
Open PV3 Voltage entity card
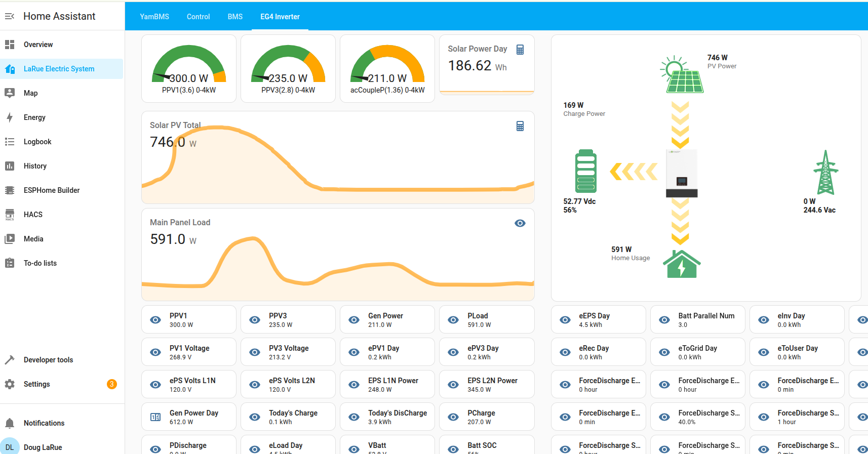(x=288, y=352)
